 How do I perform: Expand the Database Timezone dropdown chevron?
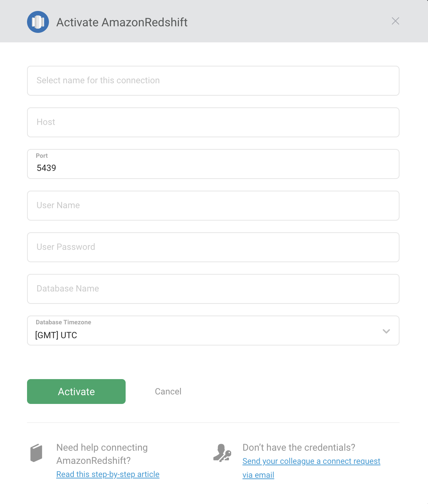click(386, 332)
